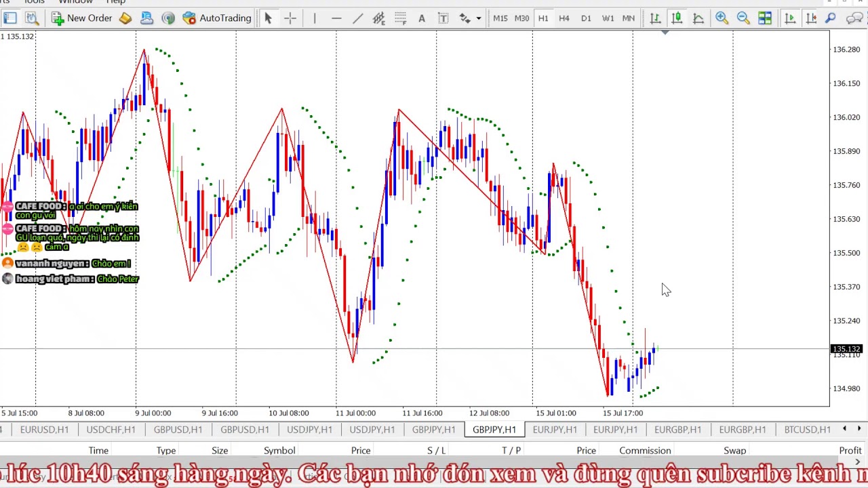Image resolution: width=868 pixels, height=488 pixels.
Task: Click the Swap column header
Action: click(734, 450)
